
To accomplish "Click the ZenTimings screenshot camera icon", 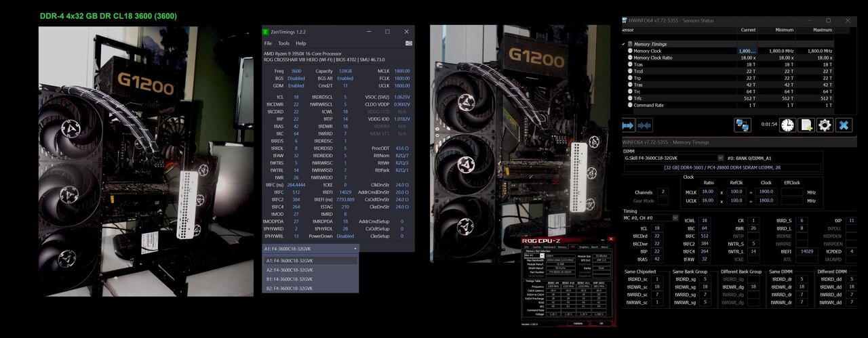I will click(408, 43).
